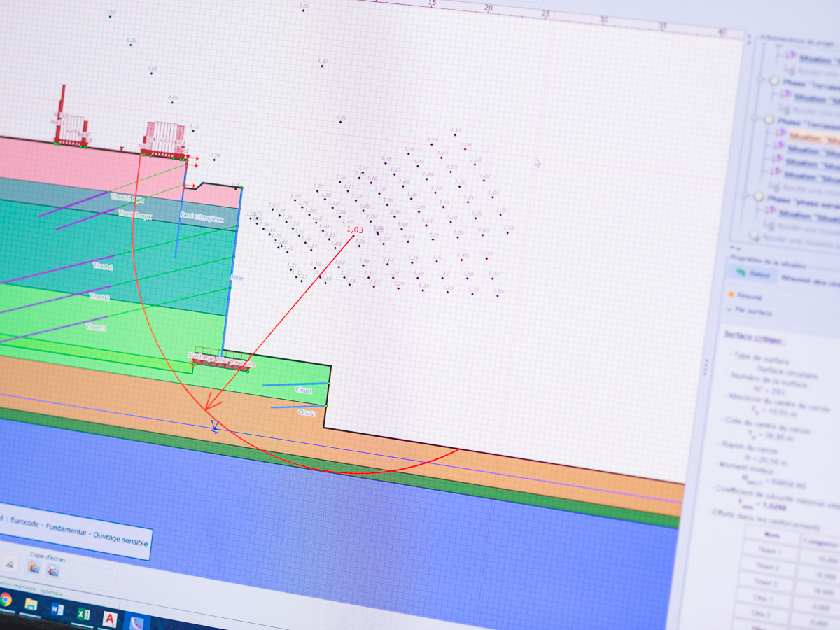Viewport: 840px width, 630px height.
Task: Click the active geotechnical app taskbar icon
Action: [138, 622]
